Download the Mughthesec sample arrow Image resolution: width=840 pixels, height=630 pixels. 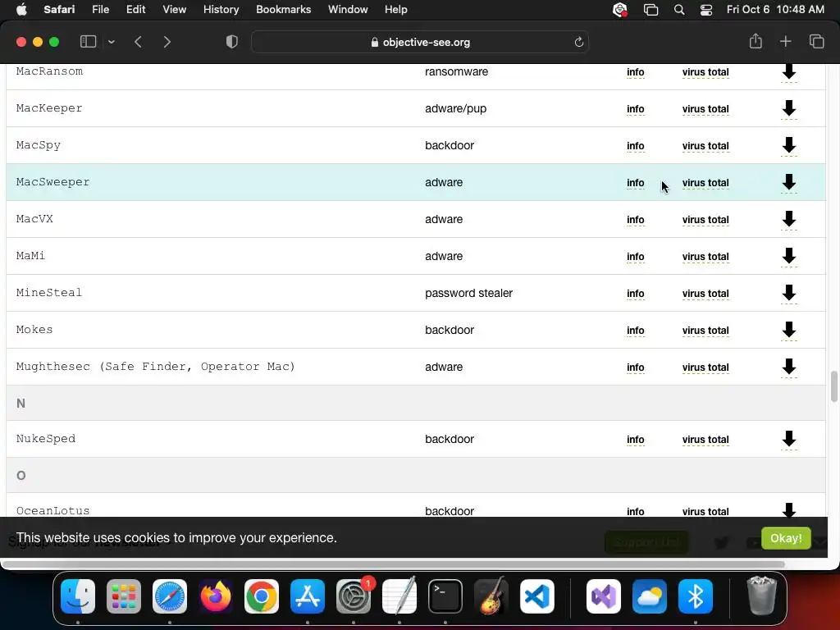(788, 367)
